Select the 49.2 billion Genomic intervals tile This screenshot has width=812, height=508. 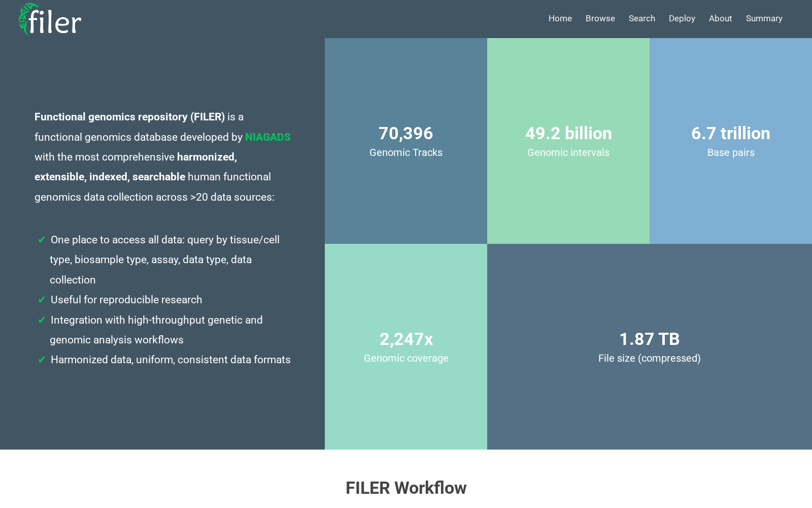568,141
